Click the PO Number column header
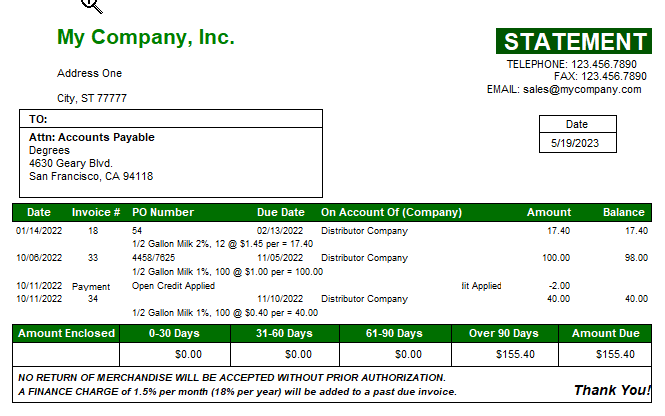The width and height of the screenshot is (665, 416). [163, 212]
